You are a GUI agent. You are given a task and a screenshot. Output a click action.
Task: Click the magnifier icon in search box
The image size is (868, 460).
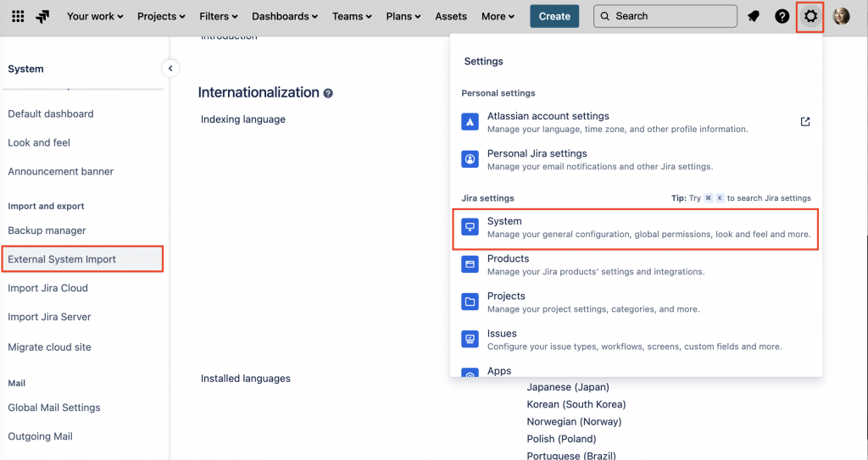(x=605, y=16)
